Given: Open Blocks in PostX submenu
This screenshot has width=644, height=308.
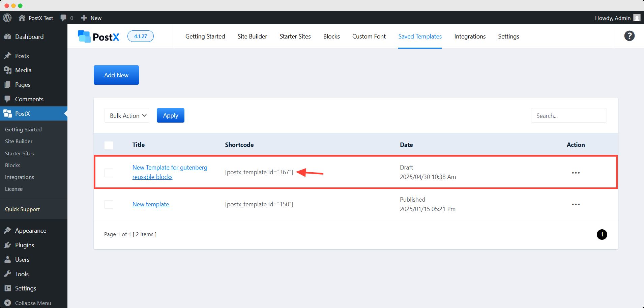Looking at the screenshot, I should (x=13, y=165).
